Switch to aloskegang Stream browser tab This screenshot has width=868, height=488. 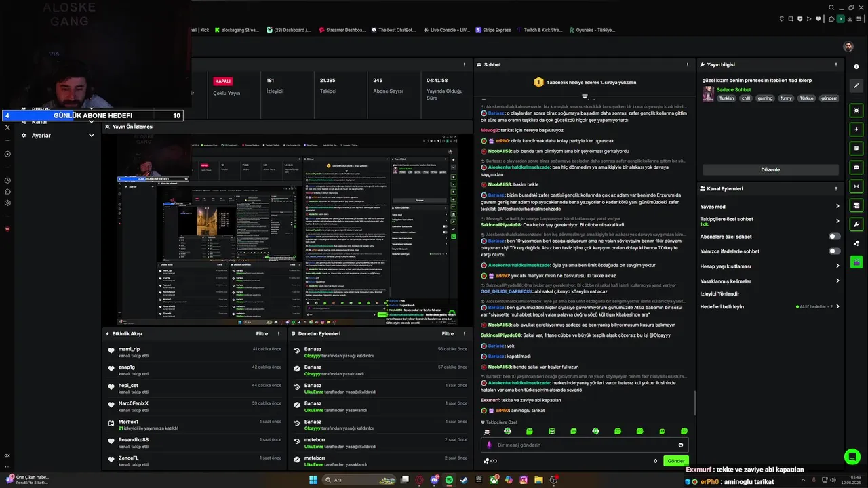pos(237,30)
